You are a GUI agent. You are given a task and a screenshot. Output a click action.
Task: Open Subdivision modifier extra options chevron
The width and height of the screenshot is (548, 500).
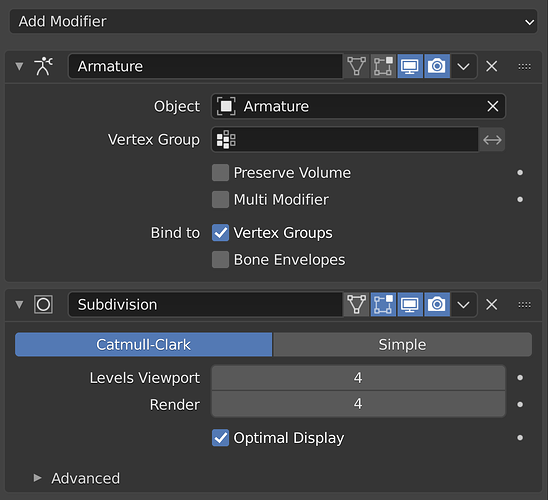pos(463,305)
